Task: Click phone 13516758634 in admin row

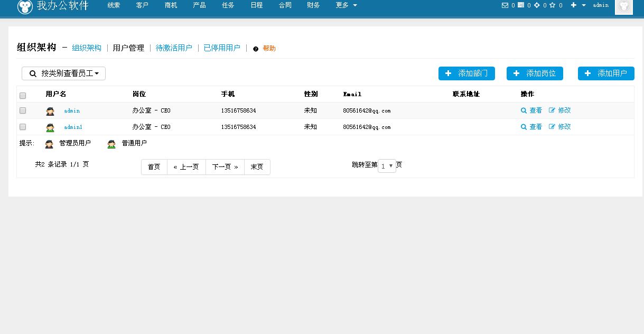Action: pos(239,111)
